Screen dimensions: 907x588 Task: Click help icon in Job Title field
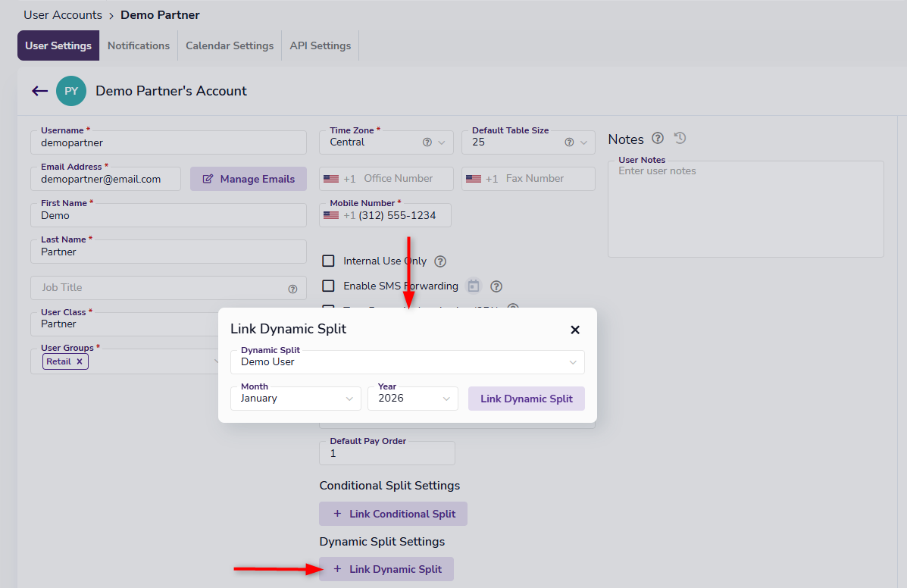(292, 289)
